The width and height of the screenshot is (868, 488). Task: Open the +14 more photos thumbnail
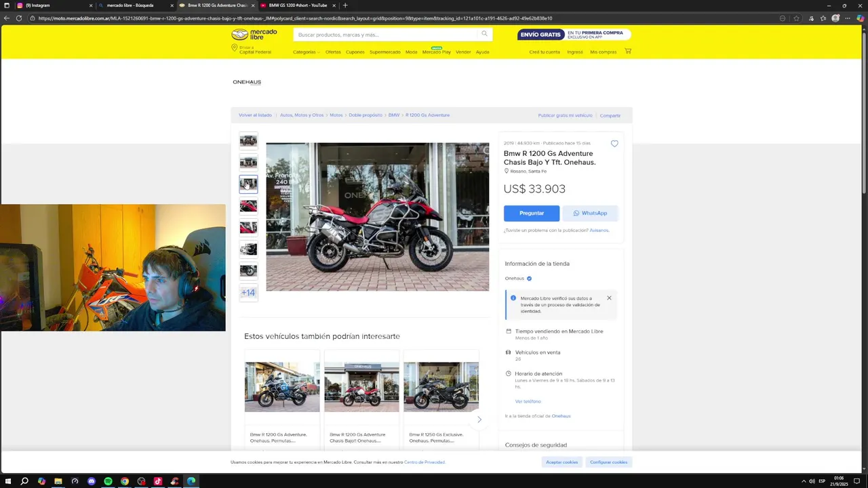(248, 293)
